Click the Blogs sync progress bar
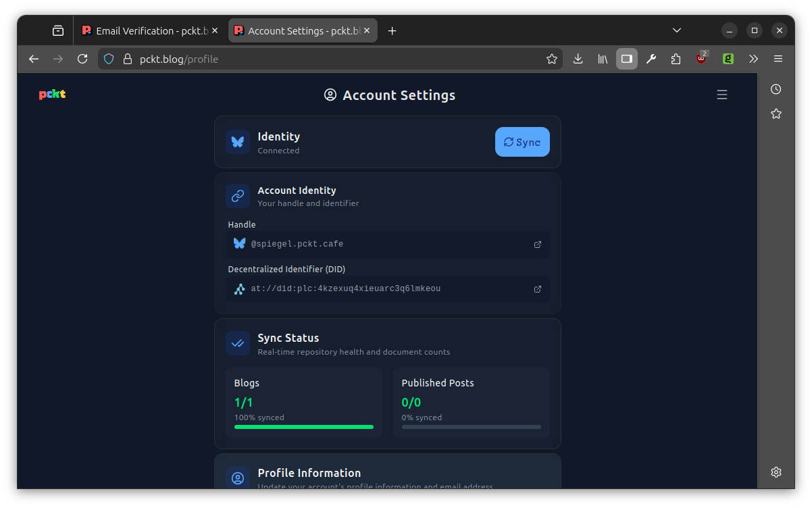This screenshot has width=812, height=508. coord(303,427)
